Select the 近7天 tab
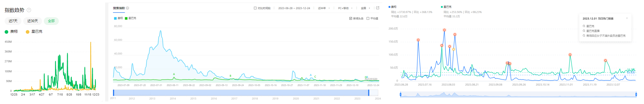644x104 pixels. tap(13, 21)
